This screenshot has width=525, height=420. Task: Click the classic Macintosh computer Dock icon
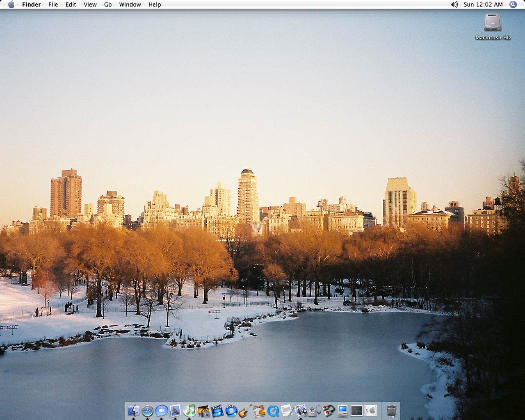(343, 411)
